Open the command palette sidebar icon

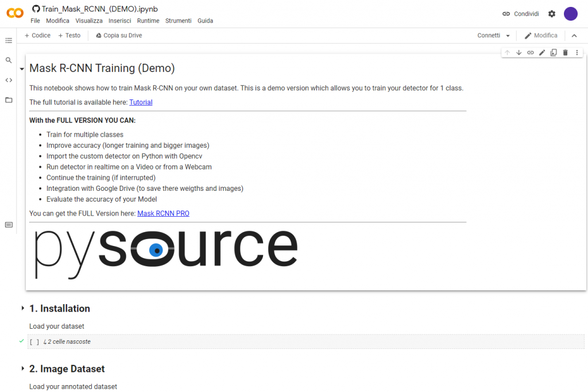point(9,225)
